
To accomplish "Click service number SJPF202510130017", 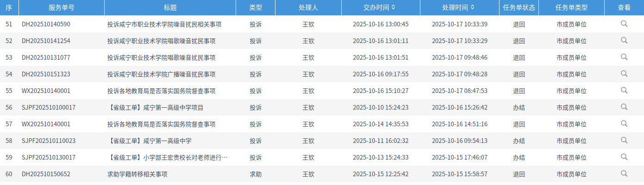I will (49, 158).
